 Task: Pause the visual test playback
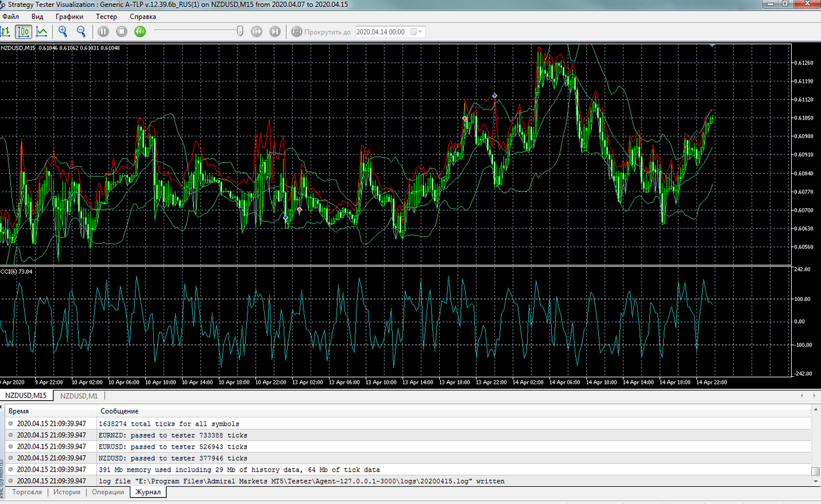coord(103,31)
